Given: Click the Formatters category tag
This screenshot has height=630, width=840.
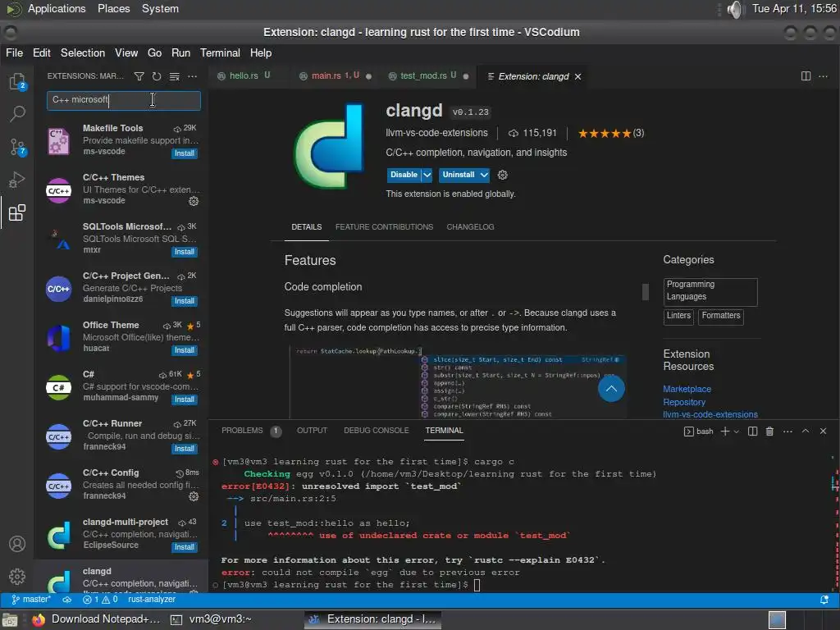Looking at the screenshot, I should pyautogui.click(x=721, y=316).
